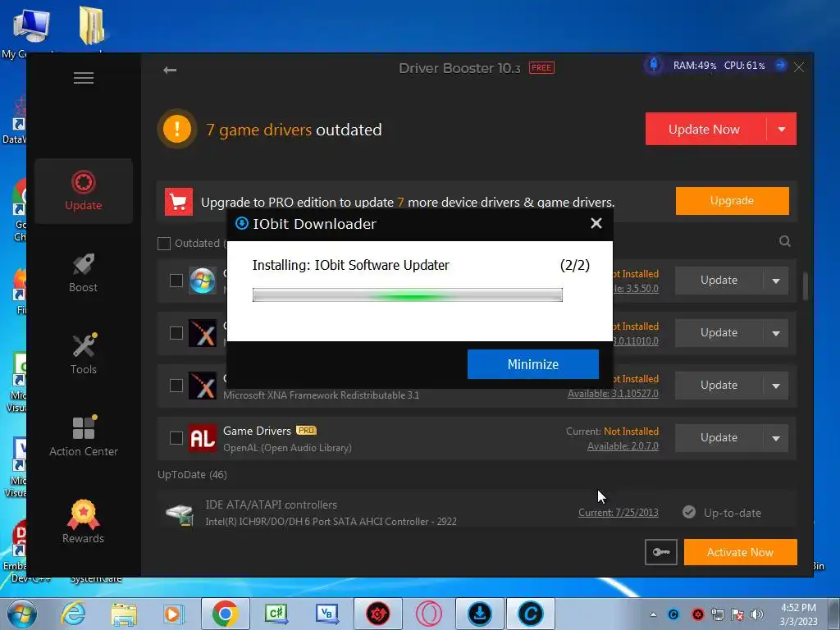Image resolution: width=840 pixels, height=630 pixels.
Task: Open the C# taskbar shortcut
Action: pyautogui.click(x=276, y=614)
